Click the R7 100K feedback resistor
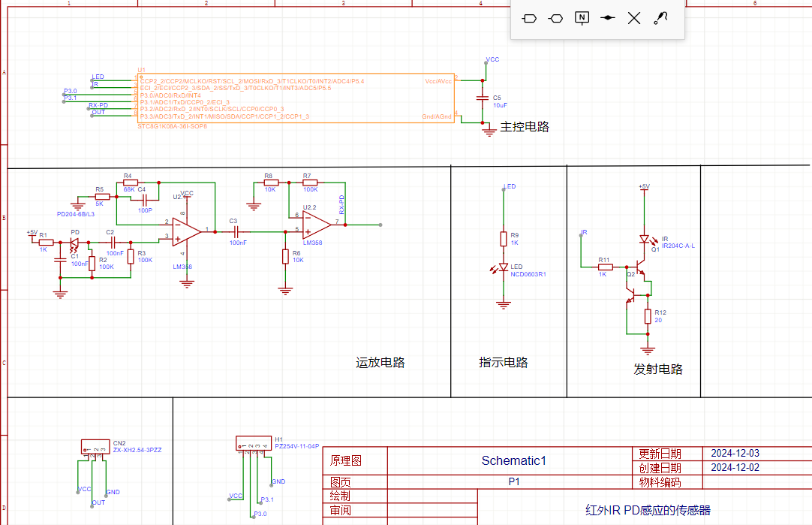Image resolution: width=812 pixels, height=525 pixels. [x=310, y=183]
